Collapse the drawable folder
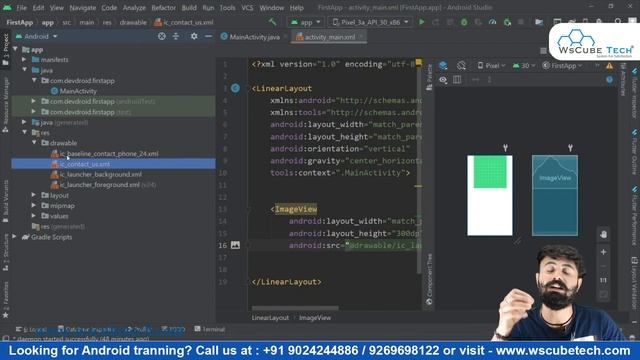Screen dimensions: 640x360 [x=34, y=143]
